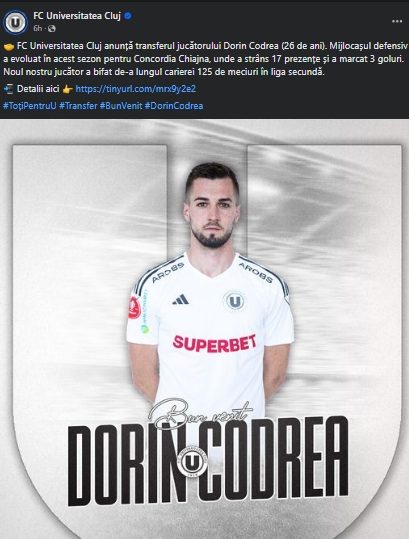This screenshot has height=539, width=409.
Task: Click the SUPERBET sponsor logo on shirt
Action: (214, 343)
